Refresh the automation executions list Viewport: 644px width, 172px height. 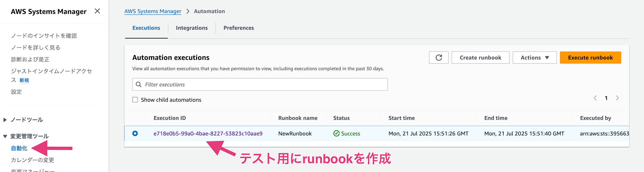pos(439,58)
